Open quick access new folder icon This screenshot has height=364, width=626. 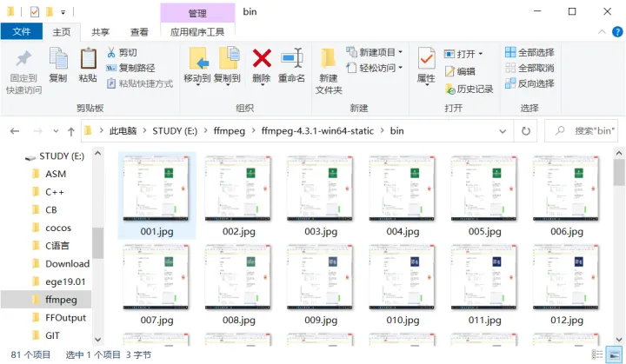point(50,12)
